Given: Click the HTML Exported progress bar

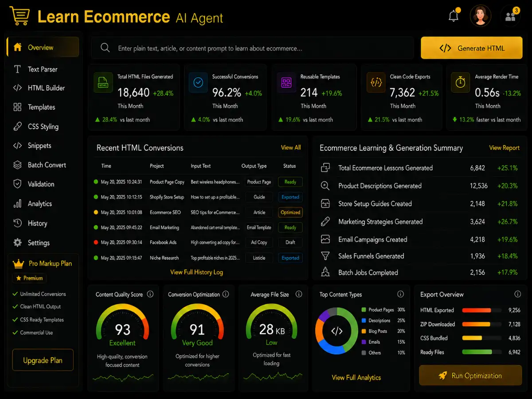Looking at the screenshot, I should [x=482, y=310].
